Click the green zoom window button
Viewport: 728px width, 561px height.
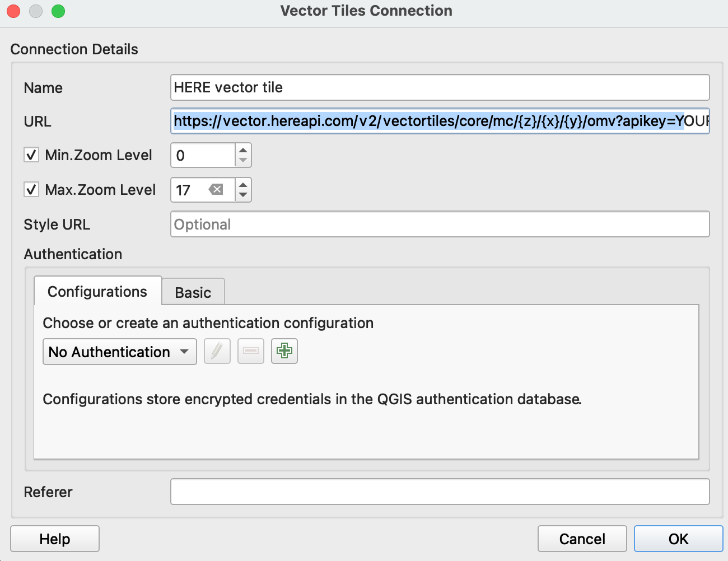58,11
